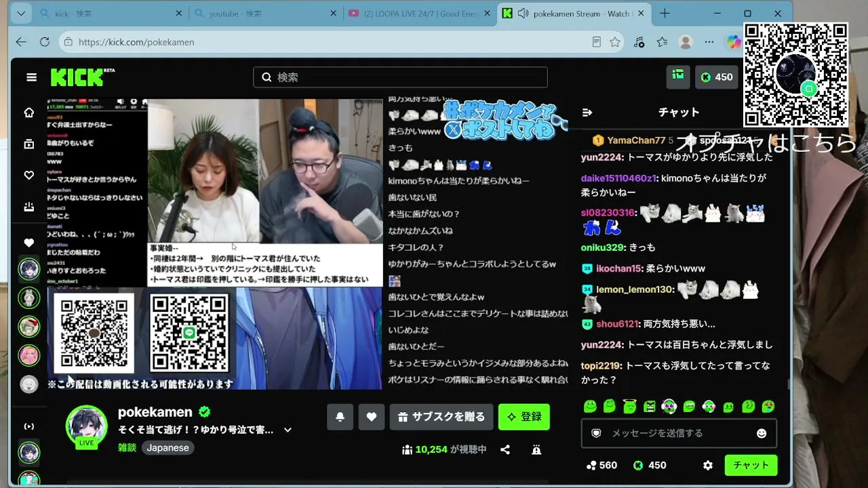This screenshot has height=488, width=868.
Task: Open pink-haired avatar in sidebar
Action: click(28, 355)
